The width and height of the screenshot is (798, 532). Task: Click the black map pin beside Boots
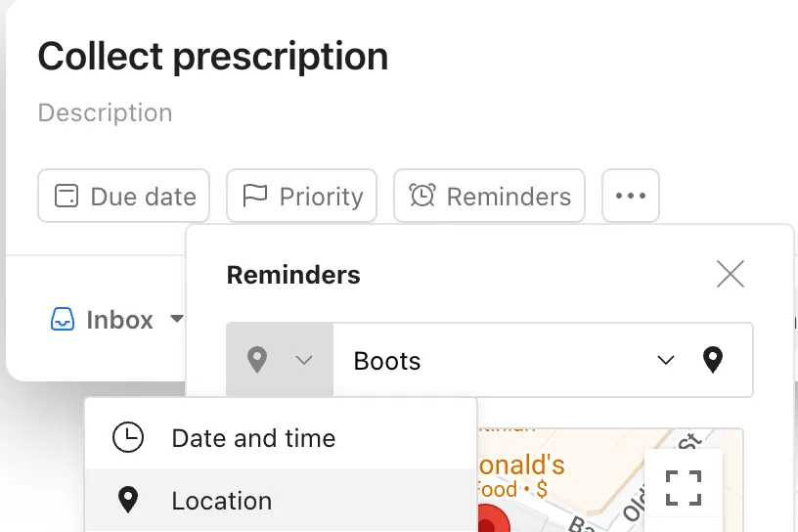point(713,360)
